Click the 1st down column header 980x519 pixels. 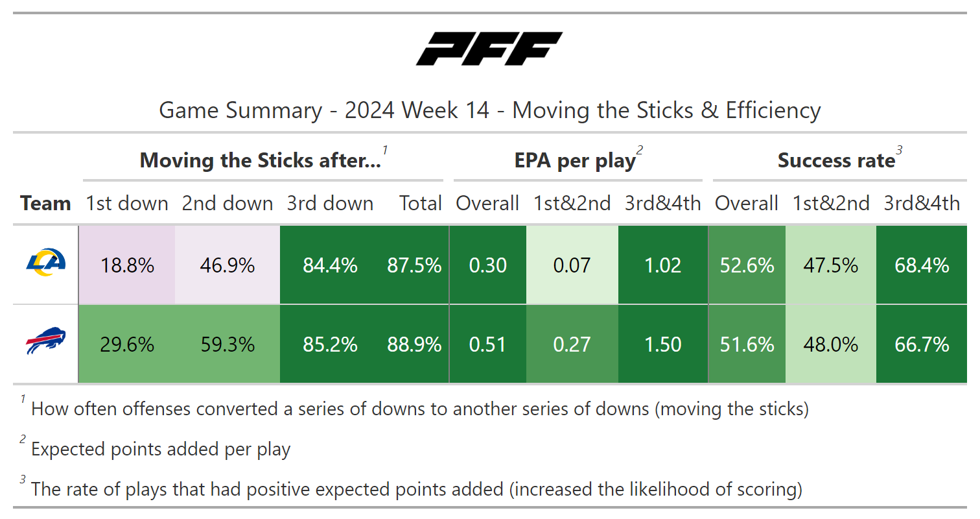(x=127, y=203)
